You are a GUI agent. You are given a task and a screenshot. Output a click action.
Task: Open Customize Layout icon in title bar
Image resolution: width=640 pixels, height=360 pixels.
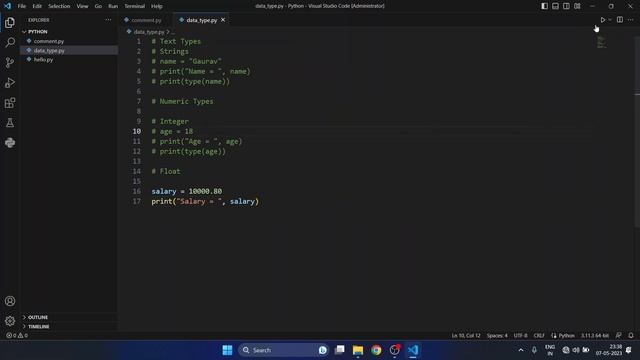coord(577,6)
